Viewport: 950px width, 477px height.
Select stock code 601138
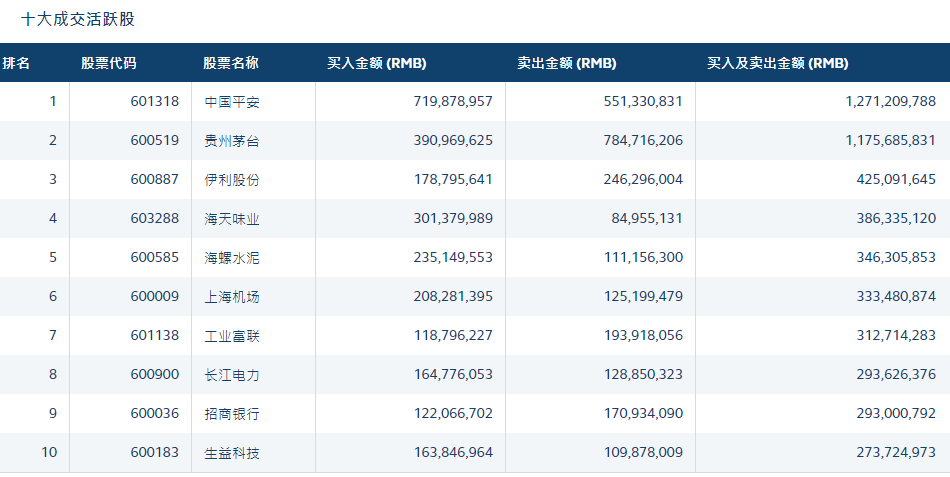(154, 335)
